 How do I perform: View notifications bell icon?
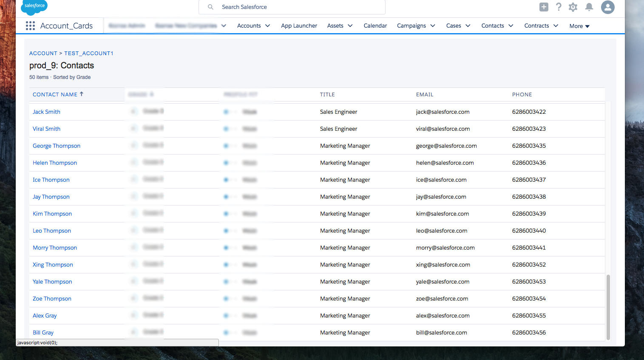tap(589, 7)
